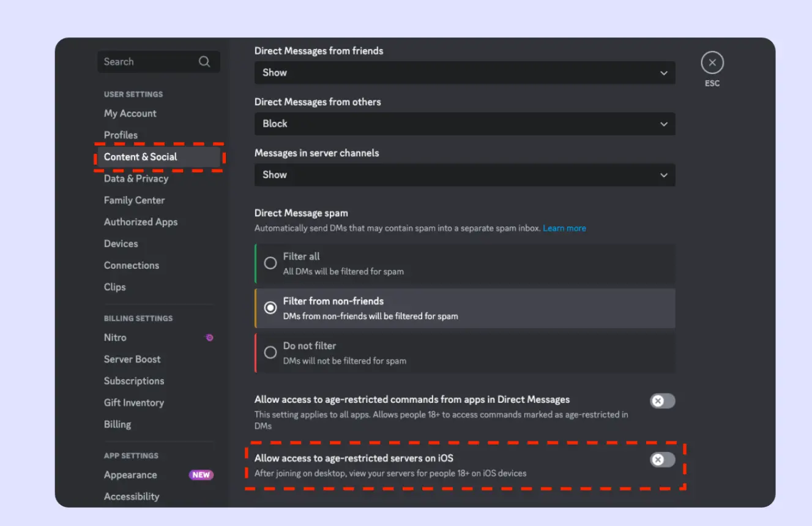Image resolution: width=812 pixels, height=526 pixels.
Task: Open the Devices settings page
Action: point(121,244)
